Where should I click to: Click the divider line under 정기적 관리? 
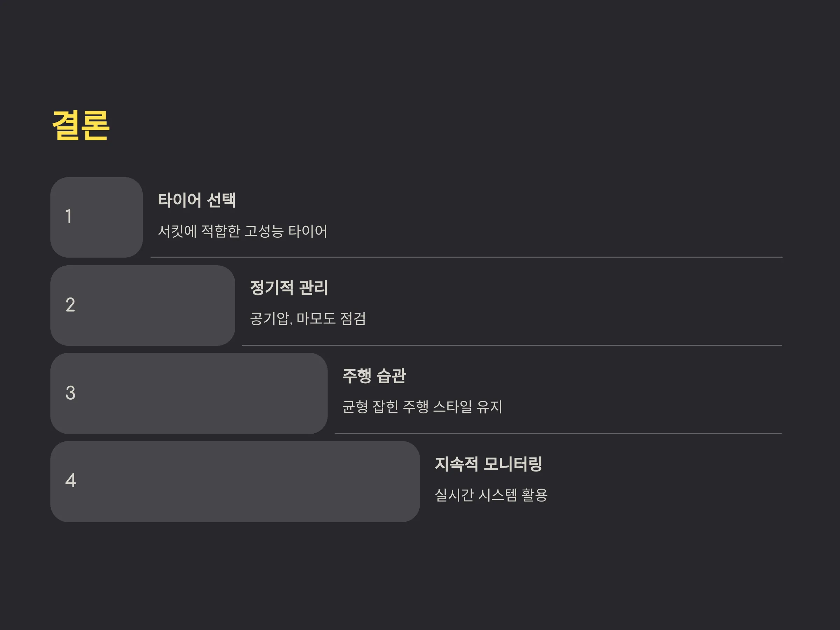point(512,345)
